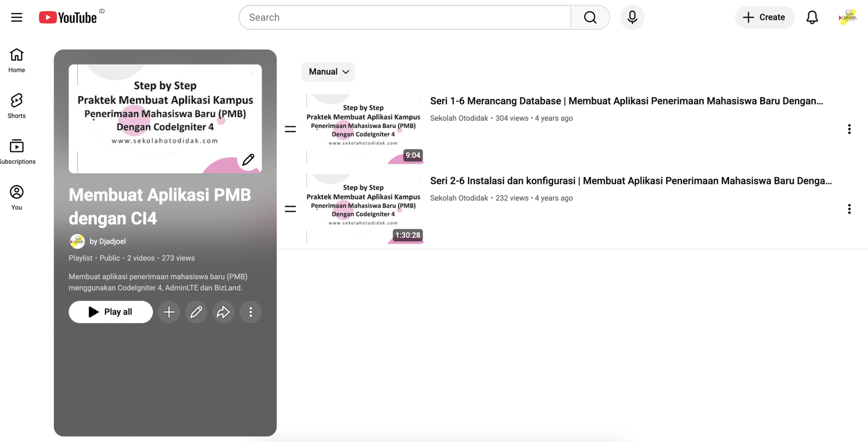Viewport: 868px width, 442px height.
Task: Open Shorts in the sidebar
Action: (17, 106)
